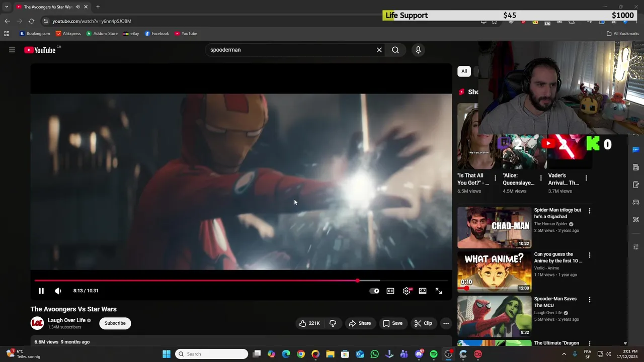Open the Apps grid in bookmarks bar
644x362 pixels.
click(7, 34)
